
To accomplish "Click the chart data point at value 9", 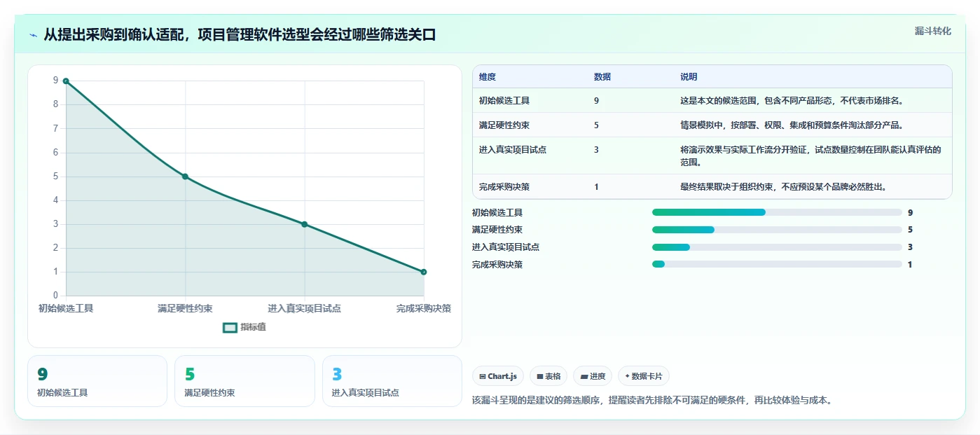I will [x=66, y=81].
